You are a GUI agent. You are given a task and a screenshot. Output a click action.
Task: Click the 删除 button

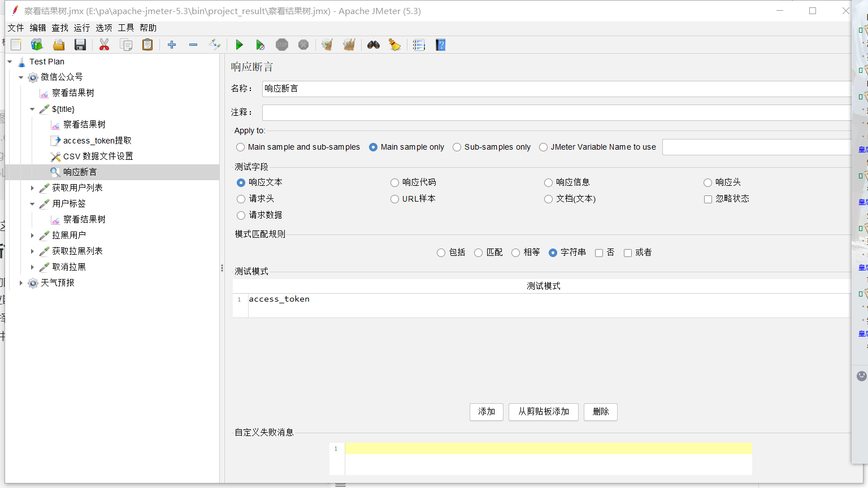[x=600, y=412]
